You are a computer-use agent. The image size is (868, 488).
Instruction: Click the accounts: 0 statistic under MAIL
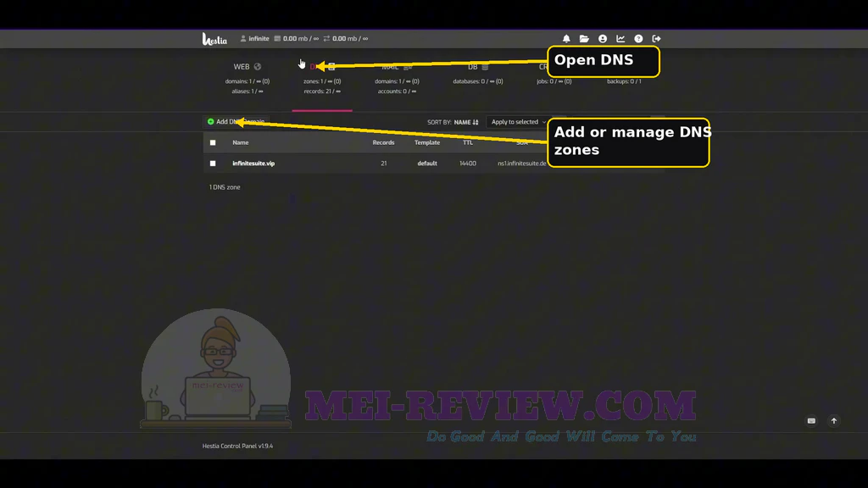397,91
